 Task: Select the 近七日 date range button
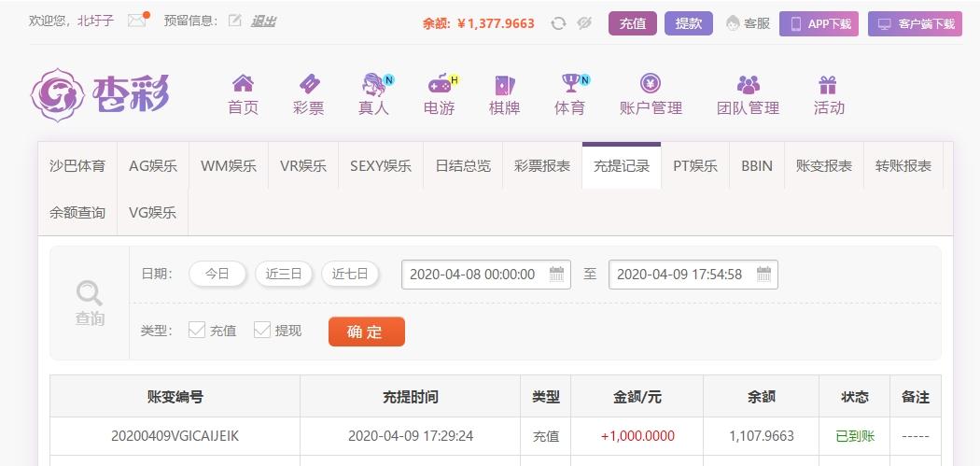click(x=350, y=274)
